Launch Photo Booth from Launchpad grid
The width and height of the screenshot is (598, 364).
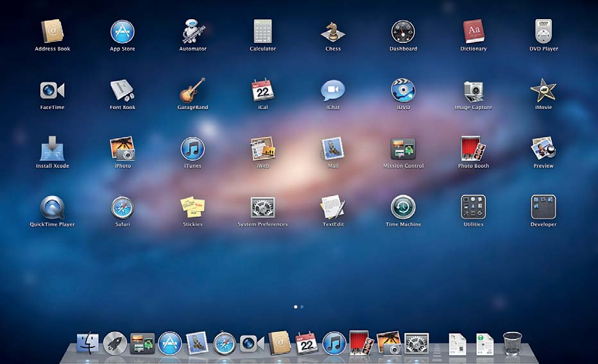coord(474,149)
